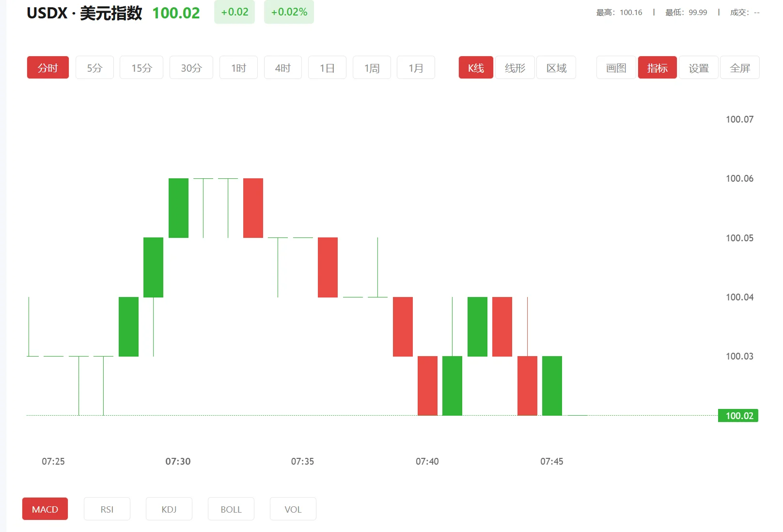Open the 设置 chart settings
The image size is (783, 532).
pyautogui.click(x=698, y=67)
